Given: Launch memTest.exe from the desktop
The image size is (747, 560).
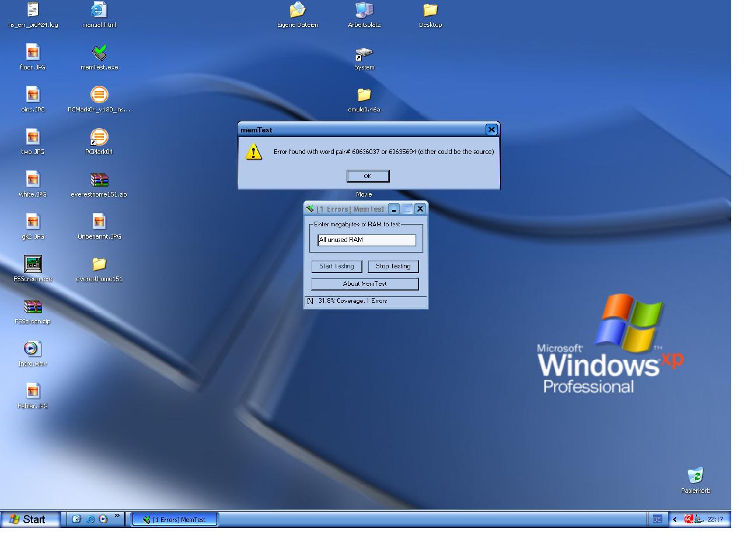Looking at the screenshot, I should (x=99, y=52).
